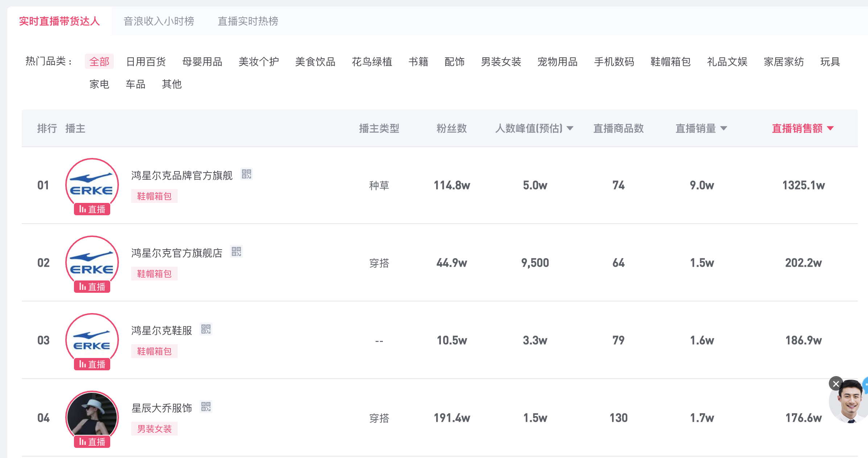Switch to 实时直播带货达人 tab
Screen dimensions: 868x458
pyautogui.click(x=59, y=21)
